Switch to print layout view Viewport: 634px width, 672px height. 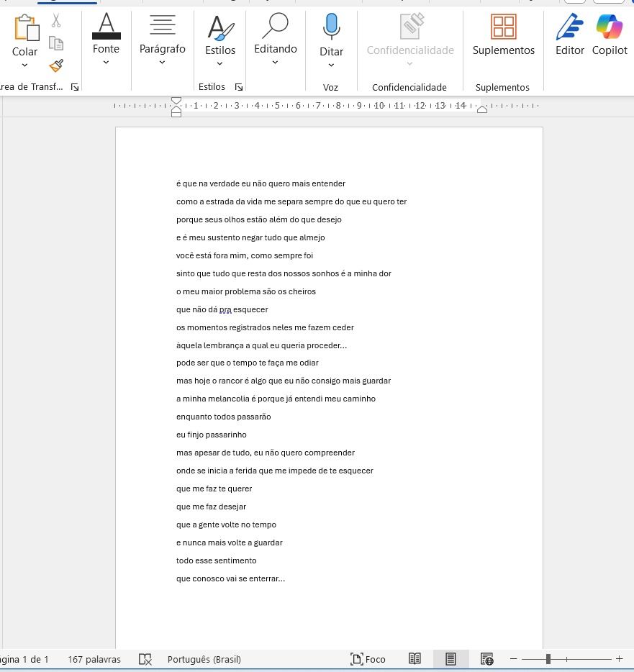coord(450,659)
